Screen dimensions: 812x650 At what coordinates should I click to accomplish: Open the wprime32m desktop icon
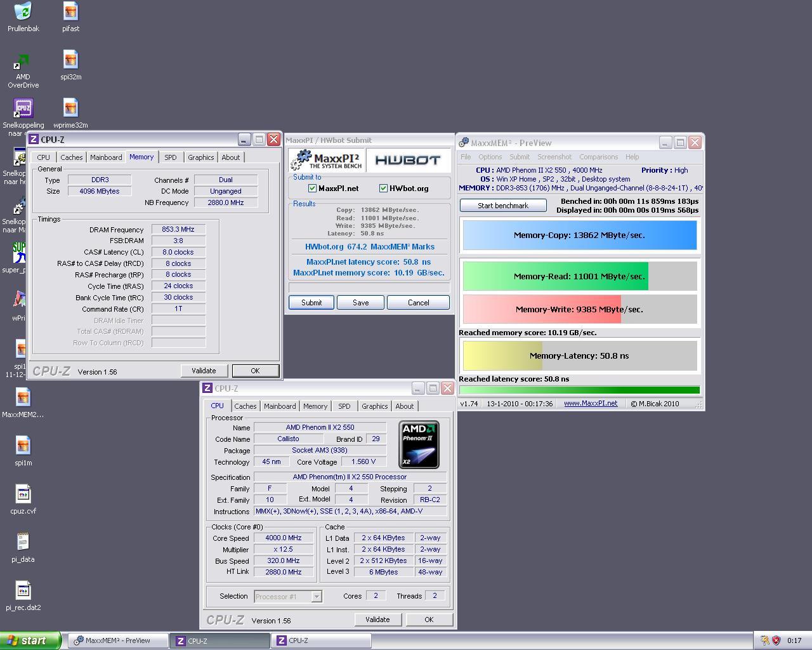click(x=70, y=109)
